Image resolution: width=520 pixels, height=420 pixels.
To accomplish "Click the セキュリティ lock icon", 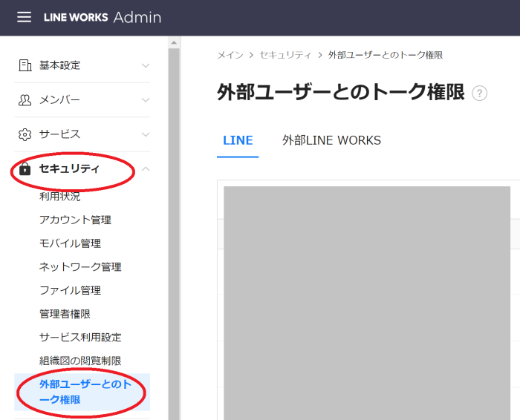I will pyautogui.click(x=25, y=169).
